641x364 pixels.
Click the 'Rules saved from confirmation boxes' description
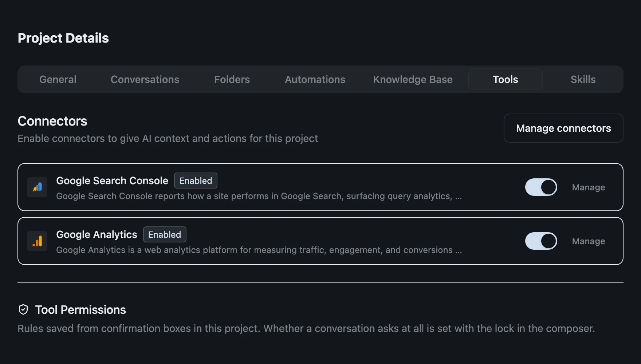(306, 328)
